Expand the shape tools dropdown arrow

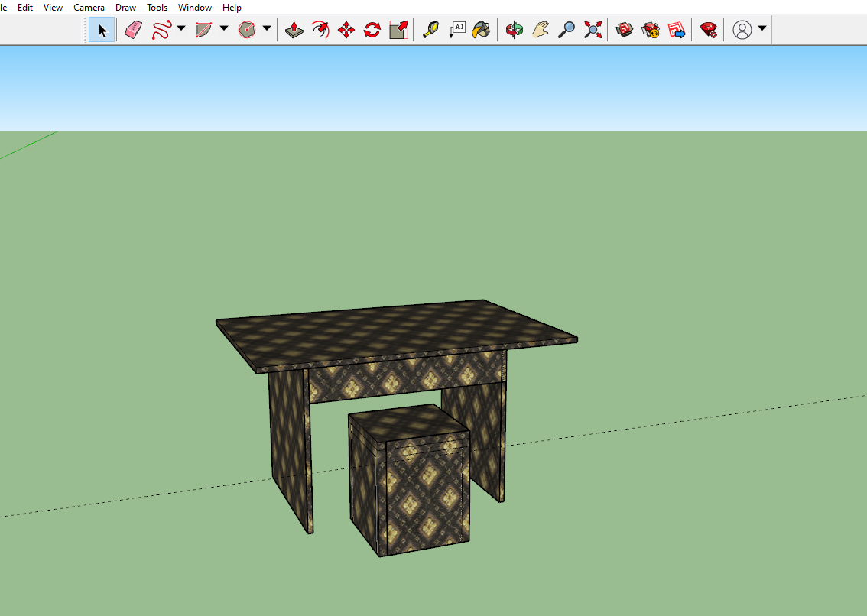pyautogui.click(x=267, y=29)
